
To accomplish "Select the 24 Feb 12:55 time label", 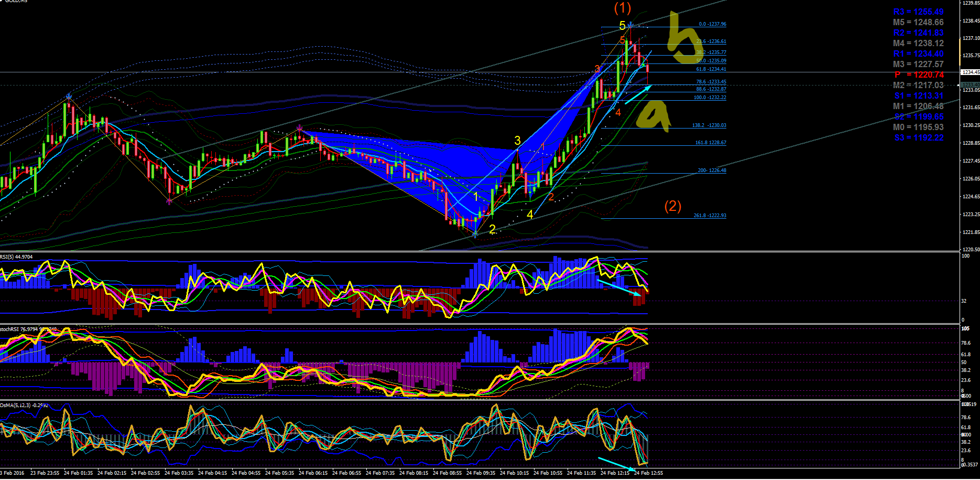I will point(649,473).
